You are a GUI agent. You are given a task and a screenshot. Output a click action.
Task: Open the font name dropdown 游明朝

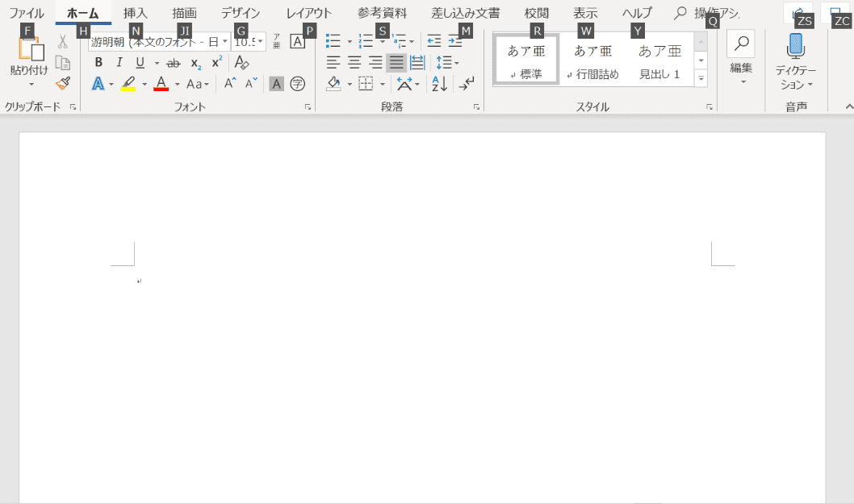click(225, 41)
